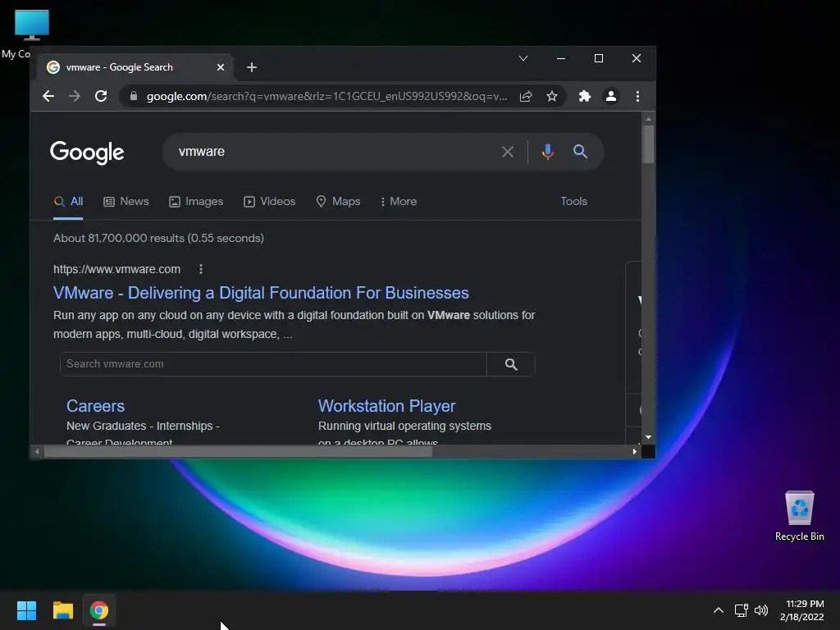Start voice search with microphone icon
Viewport: 840px width, 630px height.
point(547,152)
